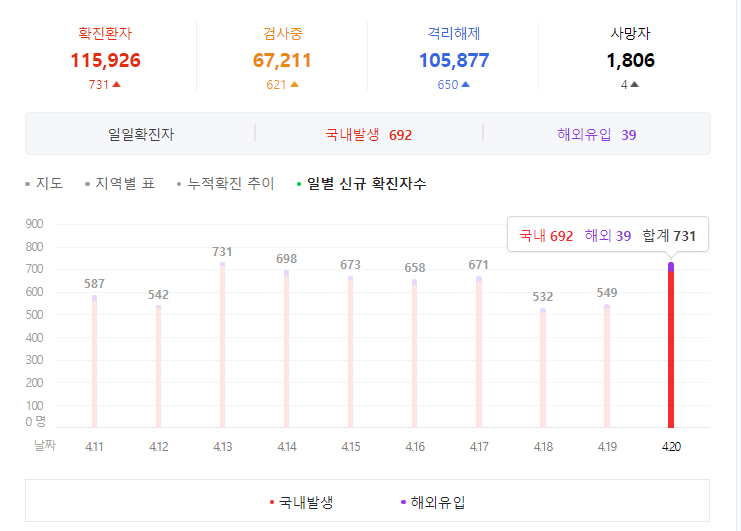Click the 658 value label

point(414,268)
